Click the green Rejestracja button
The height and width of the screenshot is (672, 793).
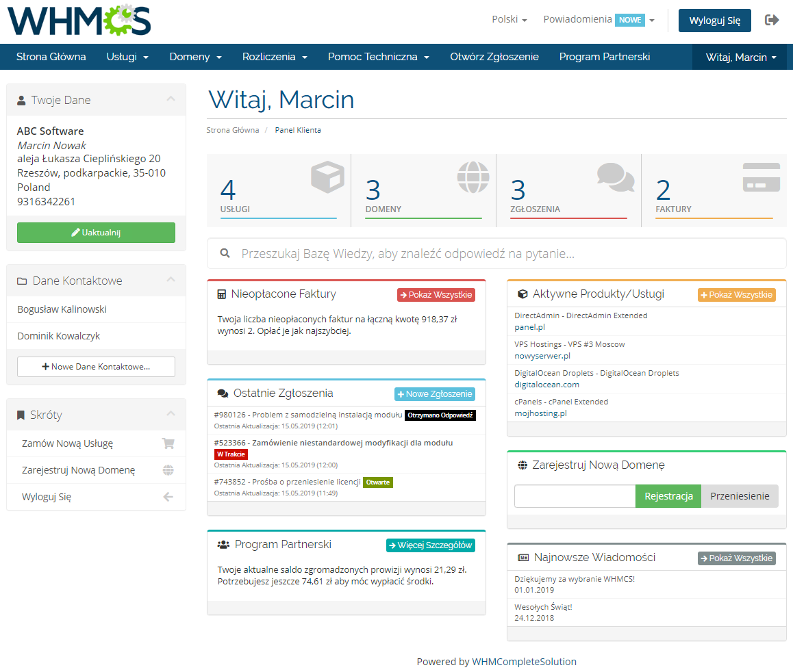click(x=668, y=496)
